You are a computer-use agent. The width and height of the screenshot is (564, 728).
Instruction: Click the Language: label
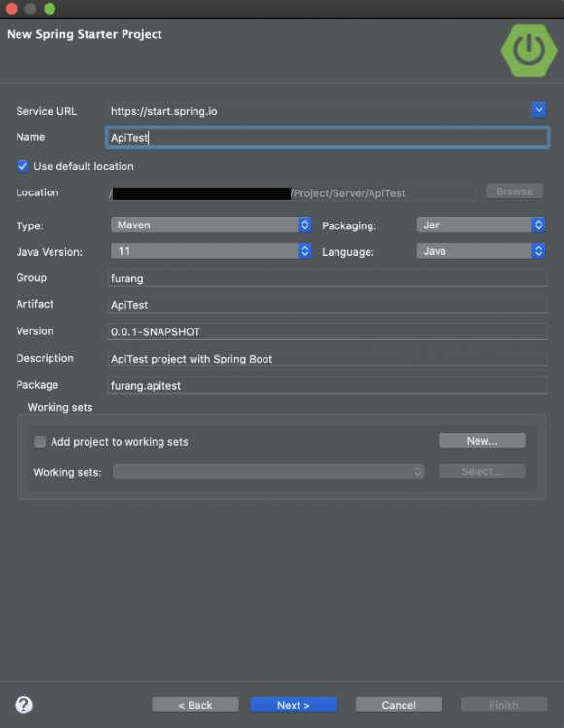(x=348, y=252)
